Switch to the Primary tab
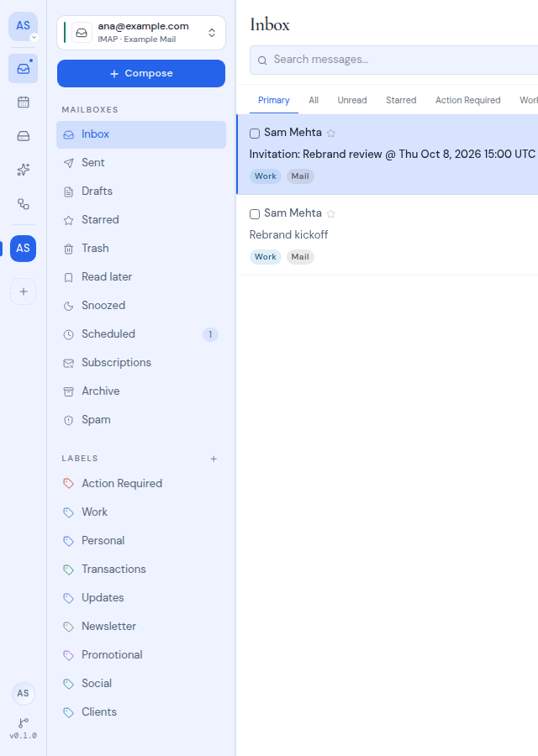 click(273, 100)
